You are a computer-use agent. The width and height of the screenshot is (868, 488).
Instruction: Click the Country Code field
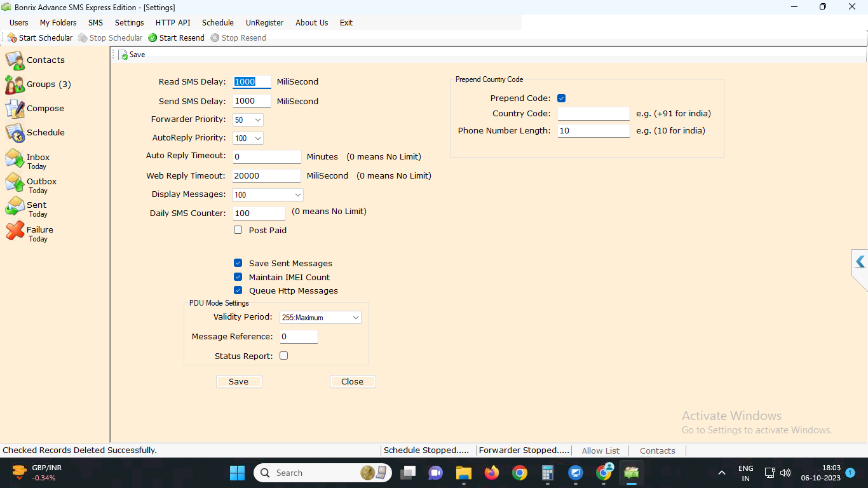click(x=593, y=114)
